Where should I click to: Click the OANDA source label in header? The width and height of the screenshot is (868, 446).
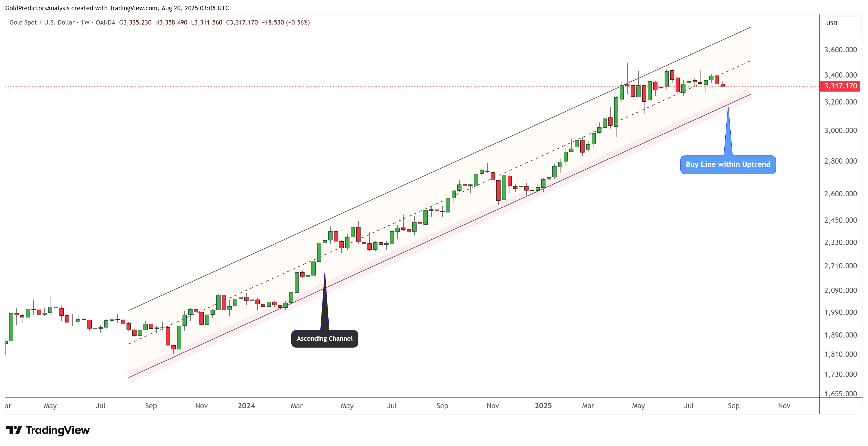point(105,22)
